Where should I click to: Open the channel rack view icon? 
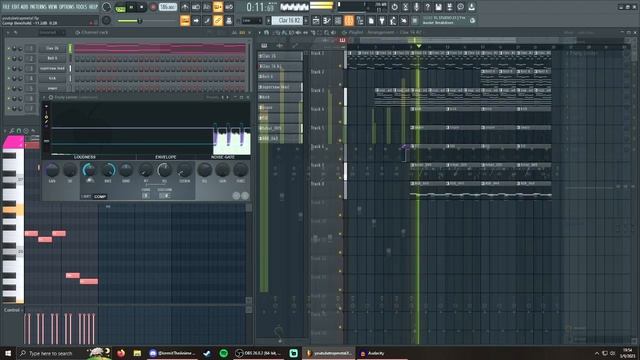(x=338, y=20)
